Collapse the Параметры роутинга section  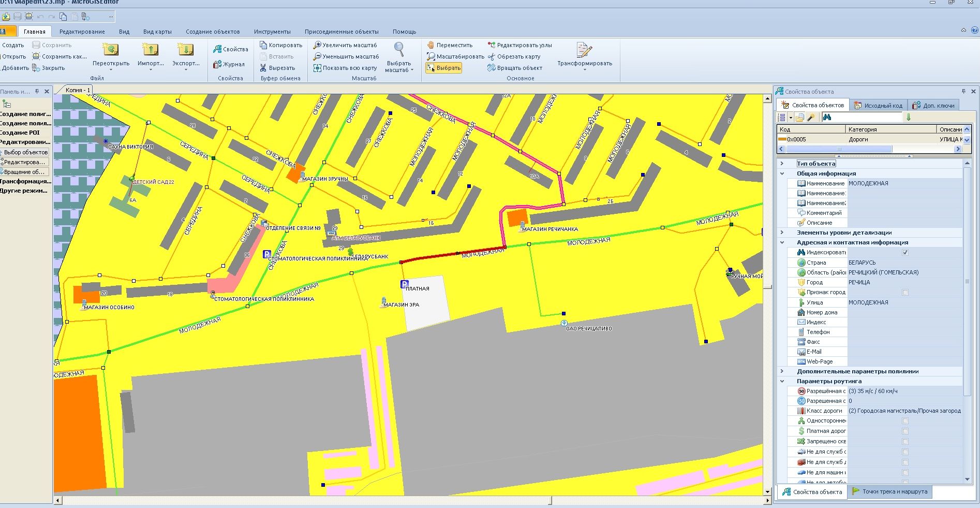point(782,381)
